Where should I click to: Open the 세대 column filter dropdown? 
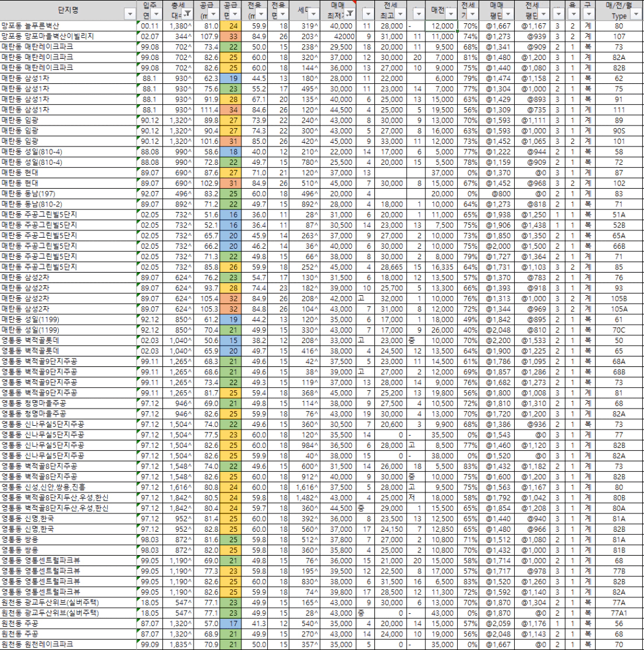click(314, 14)
